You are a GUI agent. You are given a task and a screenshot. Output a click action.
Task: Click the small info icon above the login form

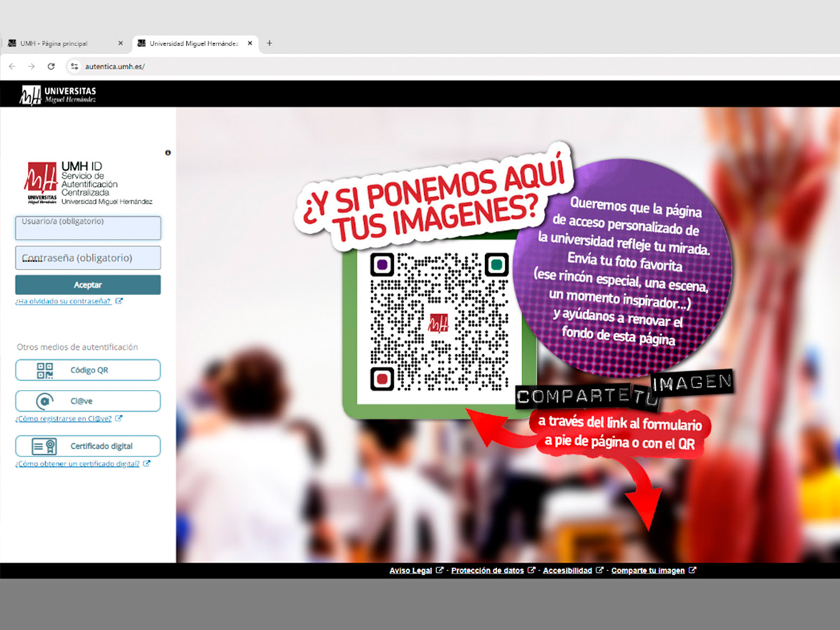[x=168, y=153]
